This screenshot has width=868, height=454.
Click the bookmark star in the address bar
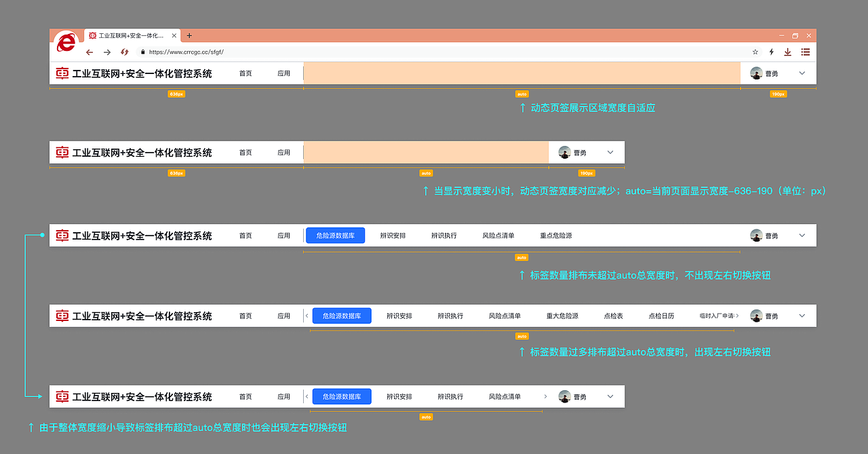point(755,52)
